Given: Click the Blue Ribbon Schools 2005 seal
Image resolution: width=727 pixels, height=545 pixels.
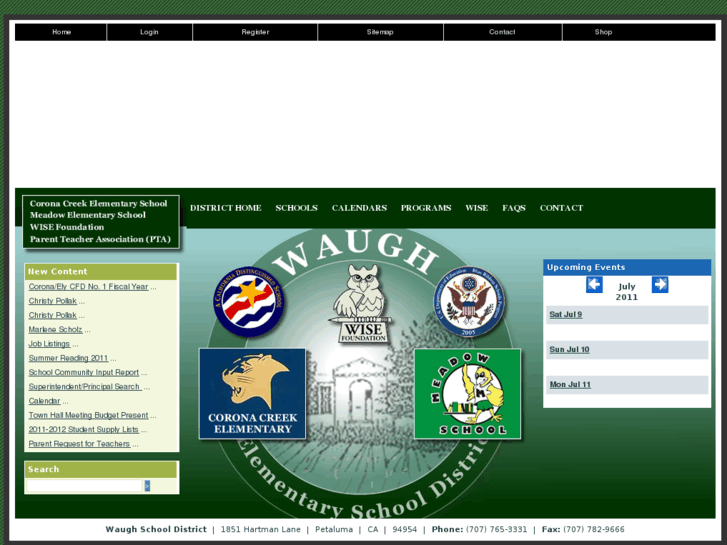Looking at the screenshot, I should [x=469, y=301].
